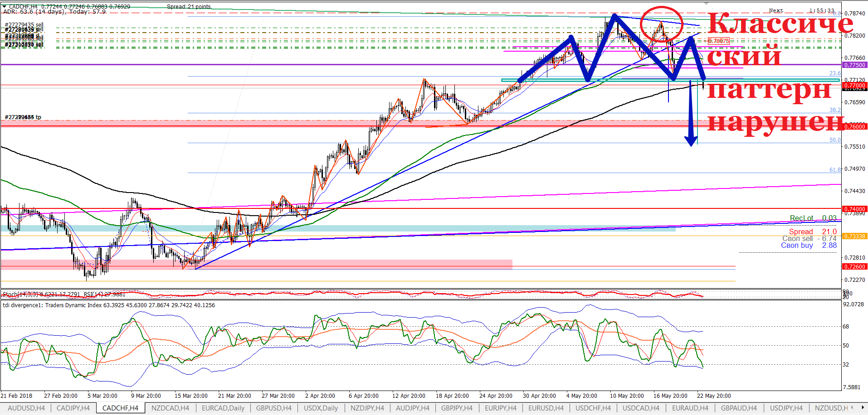Image resolution: width=868 pixels, height=415 pixels.
Task: Click the red 0.74000 price level label
Action: click(x=854, y=209)
